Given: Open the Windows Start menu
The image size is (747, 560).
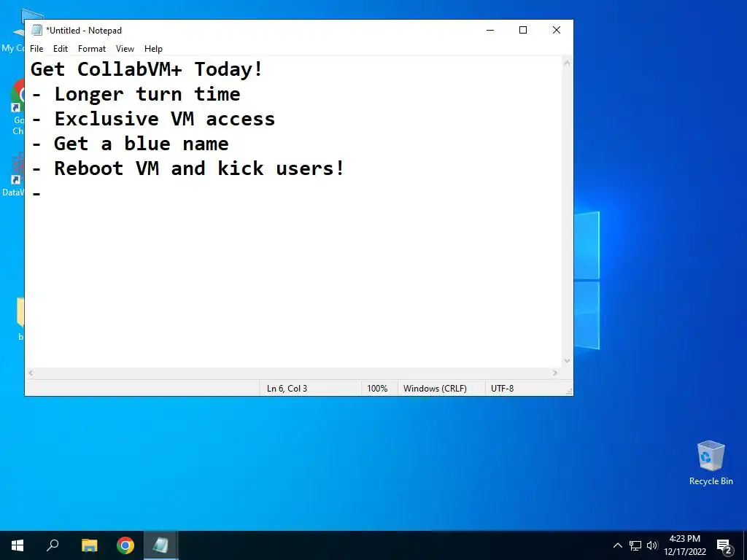Looking at the screenshot, I should pyautogui.click(x=18, y=545).
